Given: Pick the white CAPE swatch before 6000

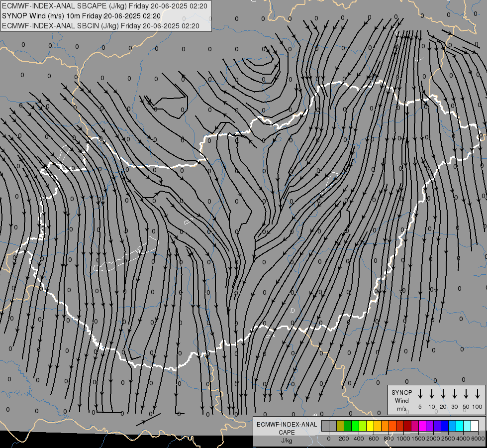Looking at the screenshot, I should tap(474, 426).
